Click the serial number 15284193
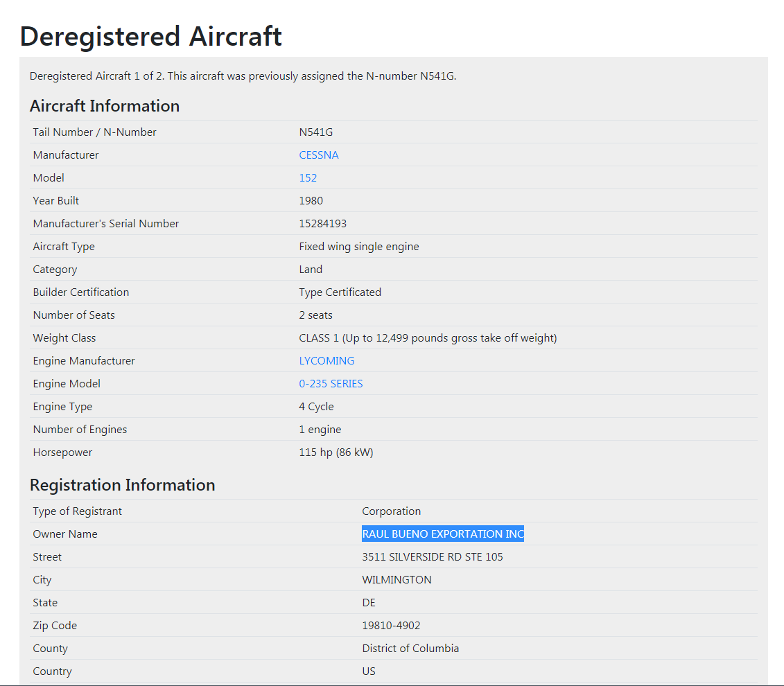Image resolution: width=784 pixels, height=686 pixels. point(322,224)
